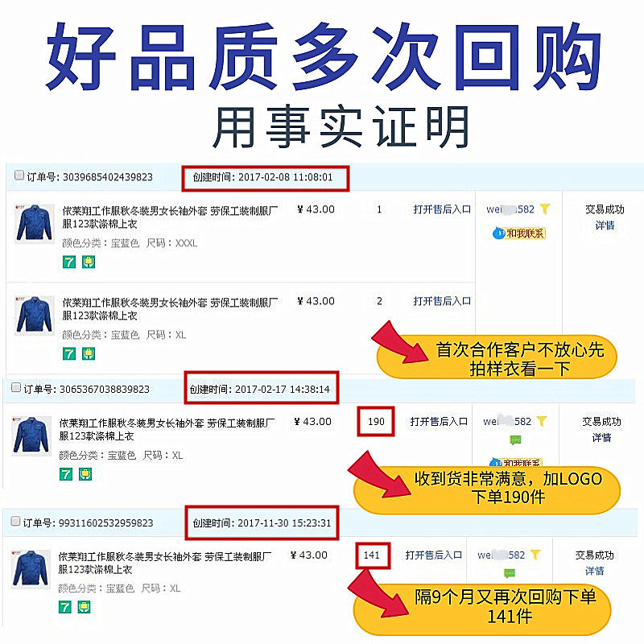The image size is (644, 644).
Task: Open 详情 link of the first order
Action: (x=605, y=225)
